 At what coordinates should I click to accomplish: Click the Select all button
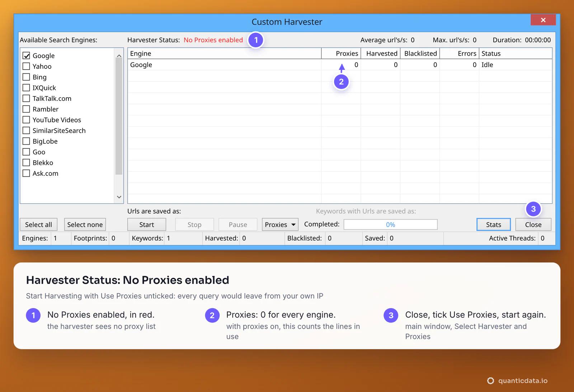pos(38,225)
